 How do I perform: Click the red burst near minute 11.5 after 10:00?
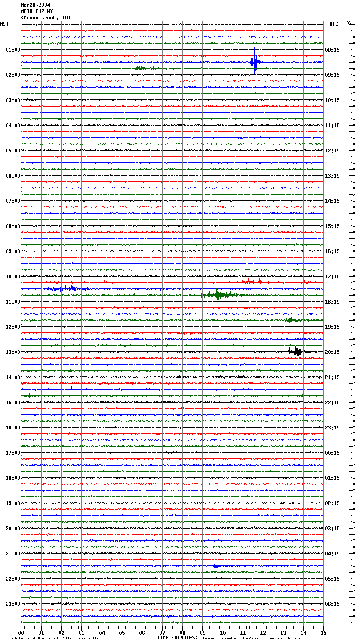[251, 282]
